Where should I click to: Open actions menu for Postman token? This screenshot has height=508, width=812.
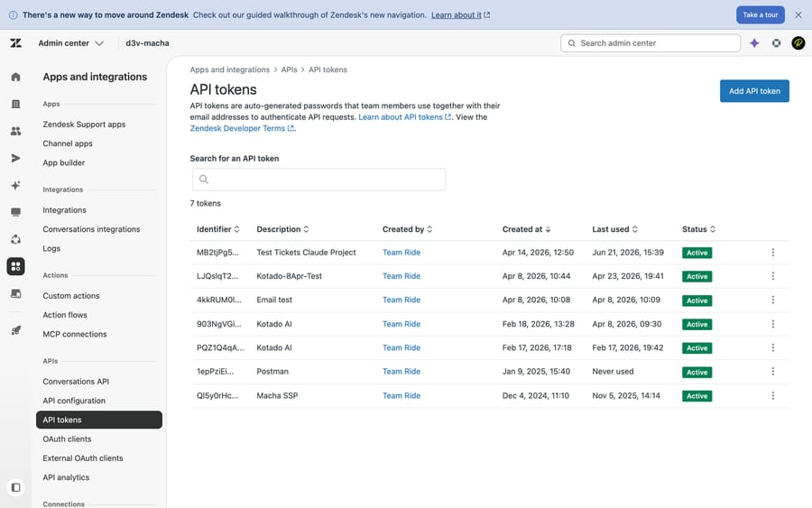click(x=772, y=371)
